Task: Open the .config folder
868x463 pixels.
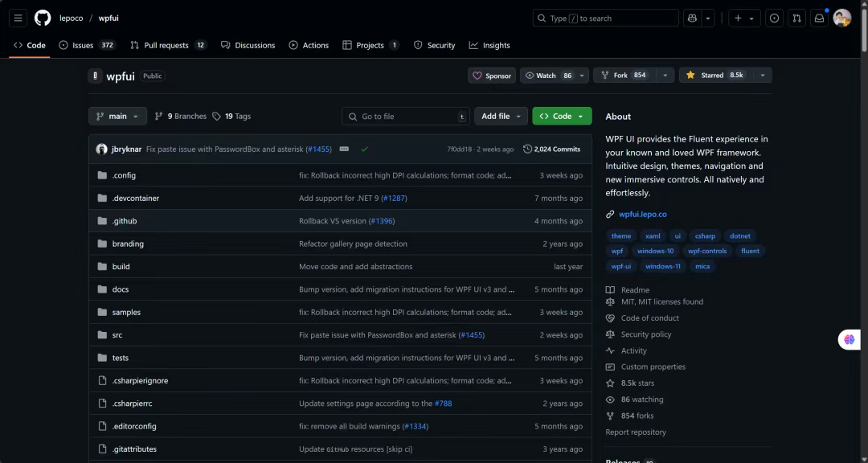Action: coord(124,175)
